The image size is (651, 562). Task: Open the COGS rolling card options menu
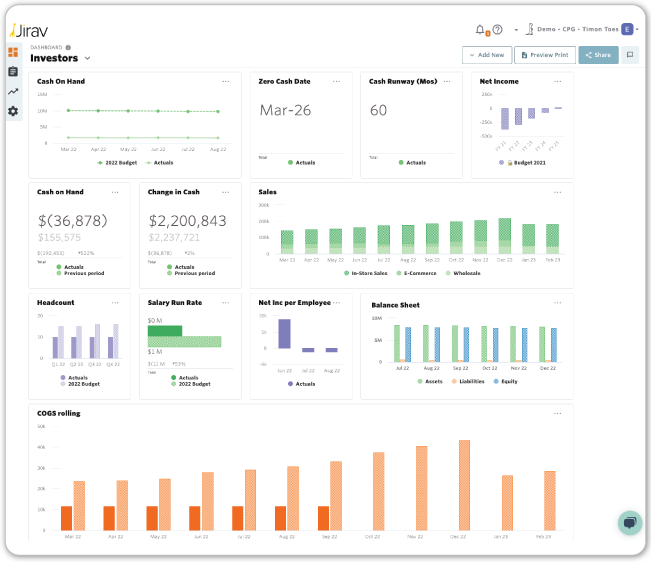(x=557, y=413)
